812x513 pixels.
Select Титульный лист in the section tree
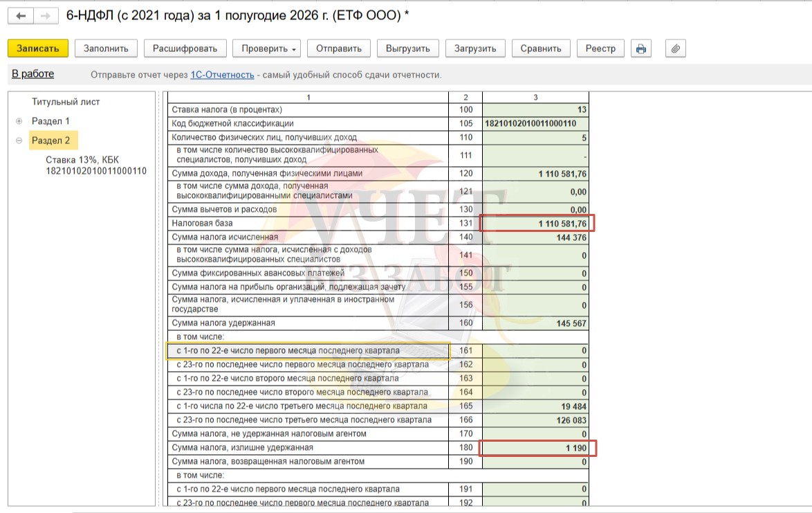pos(66,102)
